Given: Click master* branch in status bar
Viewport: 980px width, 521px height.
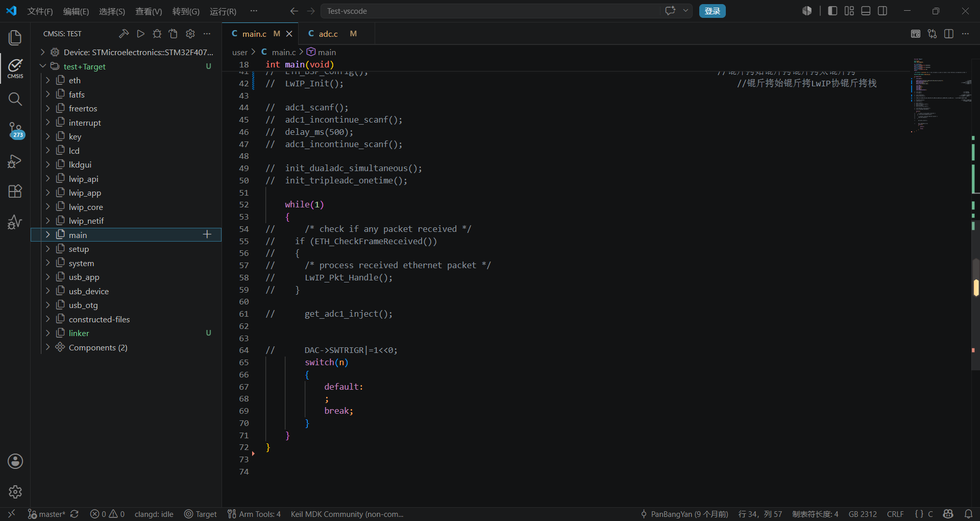Looking at the screenshot, I should tap(46, 514).
